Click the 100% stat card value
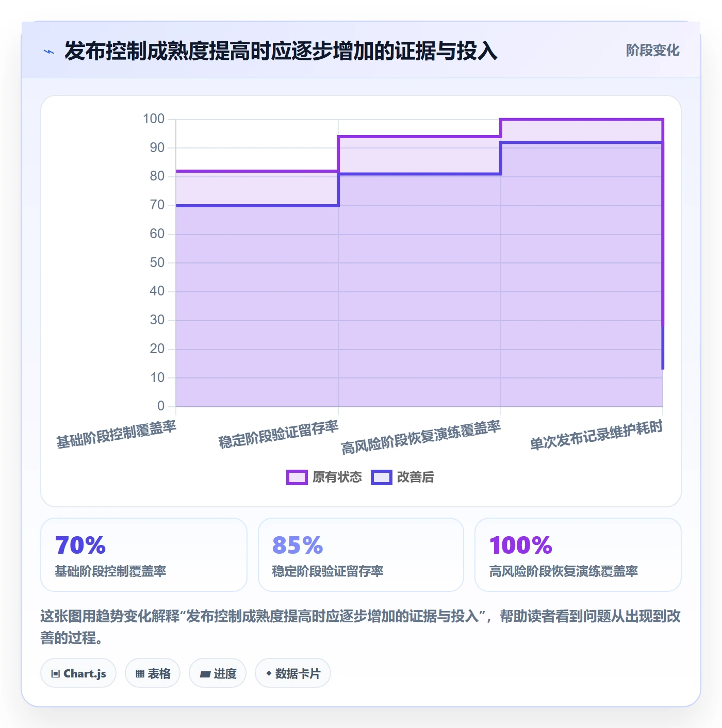 pos(521,545)
